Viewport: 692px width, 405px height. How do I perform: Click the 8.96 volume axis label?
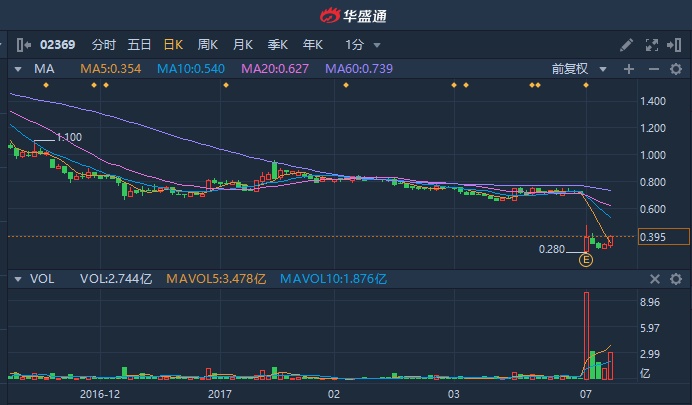click(650, 302)
